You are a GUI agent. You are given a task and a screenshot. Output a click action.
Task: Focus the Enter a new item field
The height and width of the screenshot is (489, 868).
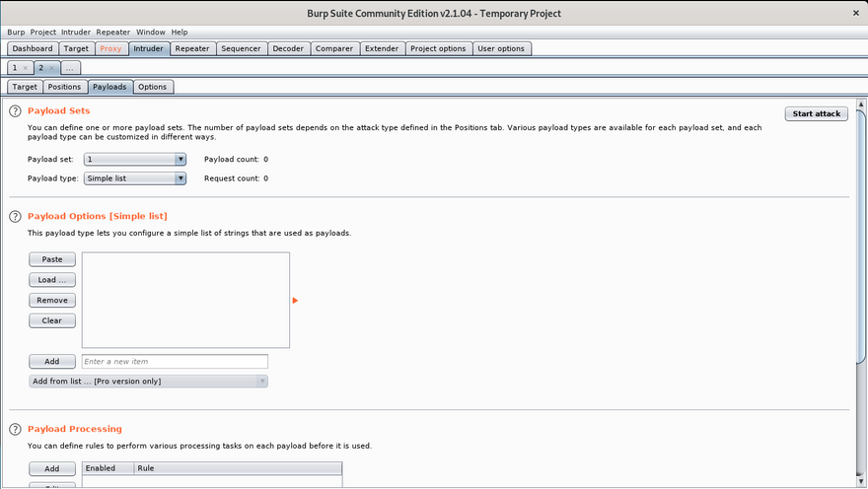175,361
